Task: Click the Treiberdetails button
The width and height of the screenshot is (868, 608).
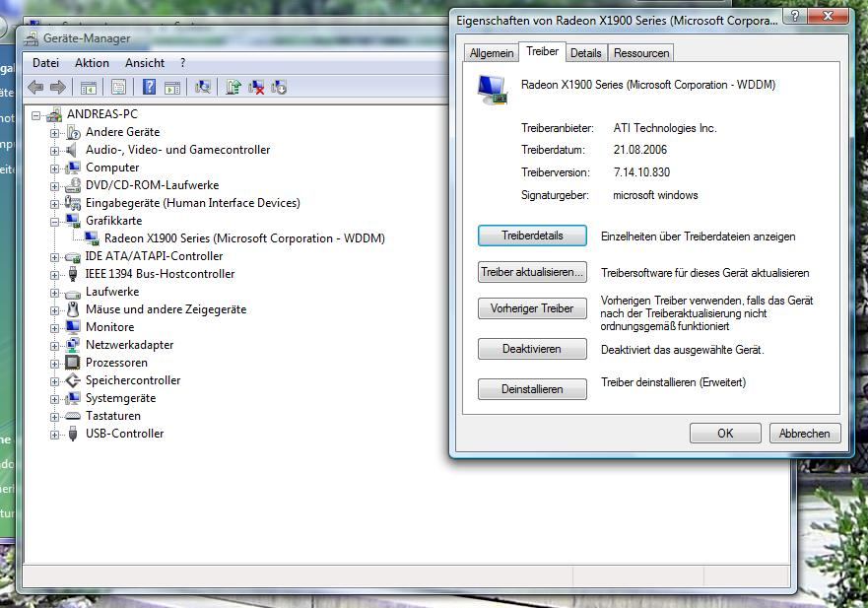Action: [532, 236]
